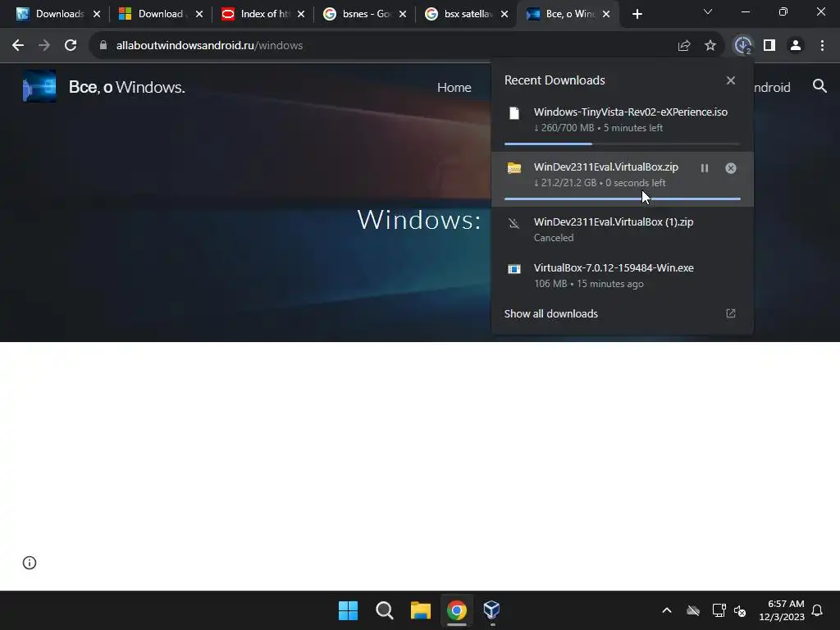Viewport: 840px width, 630px height.
Task: Open the clock showing 6:57 AM
Action: tap(782, 610)
